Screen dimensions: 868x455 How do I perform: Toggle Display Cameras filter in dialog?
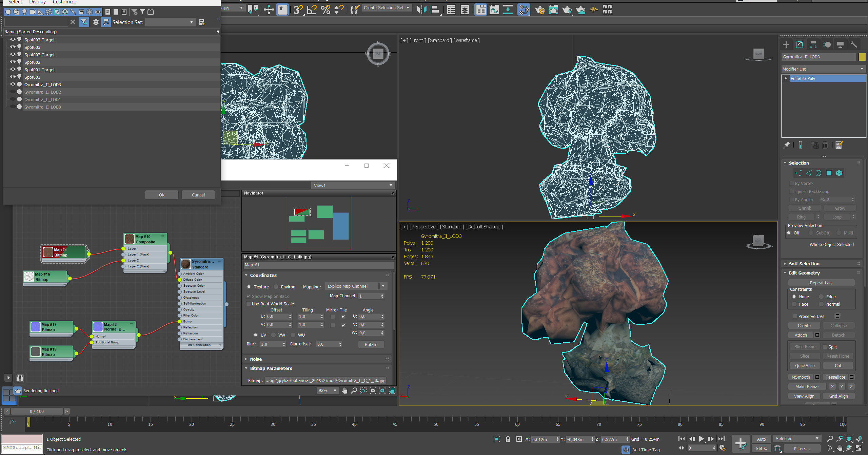tap(33, 12)
